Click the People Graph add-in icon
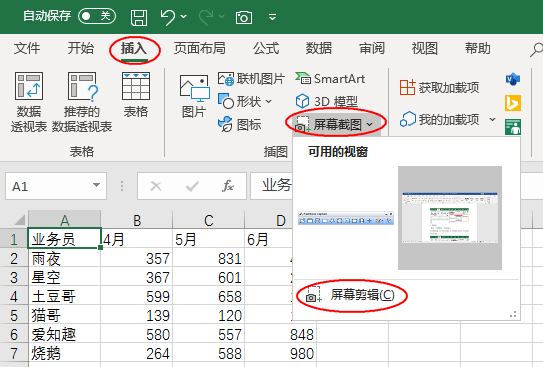The width and height of the screenshot is (543, 367). tap(513, 127)
